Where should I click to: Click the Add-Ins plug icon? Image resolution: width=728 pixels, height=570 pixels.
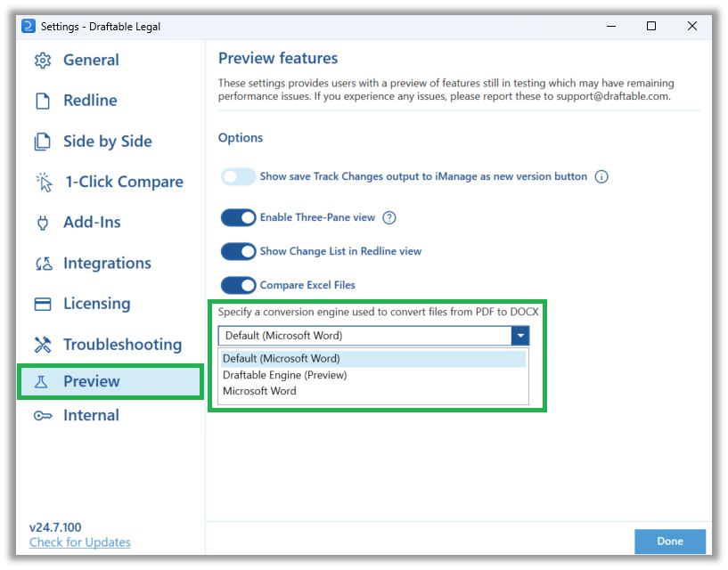point(42,223)
